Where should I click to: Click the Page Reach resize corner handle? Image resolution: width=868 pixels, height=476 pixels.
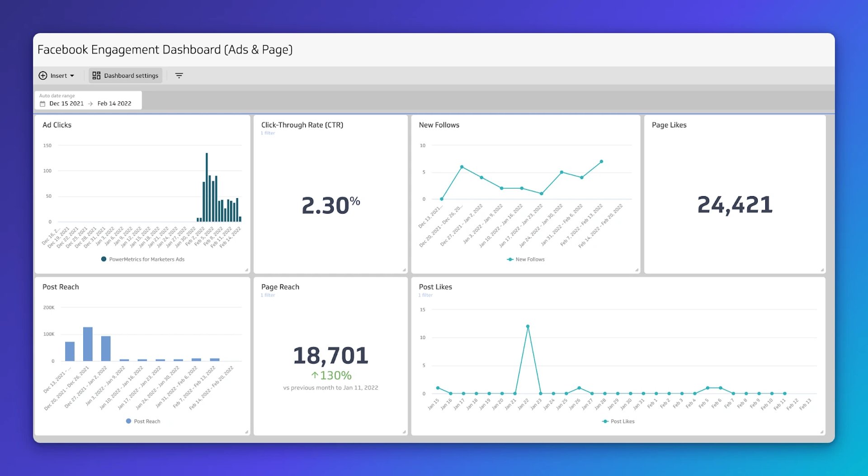(404, 432)
